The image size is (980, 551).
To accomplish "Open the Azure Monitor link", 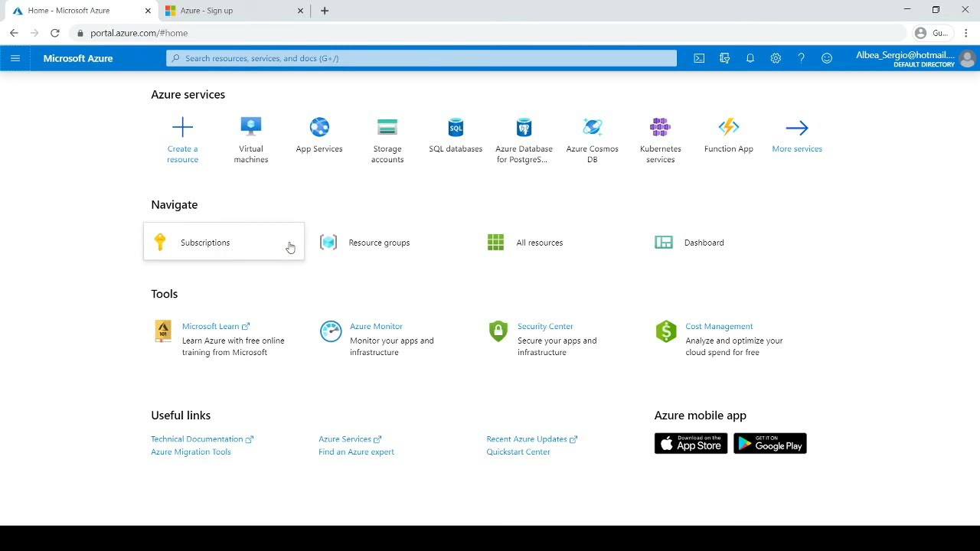I will tap(376, 326).
